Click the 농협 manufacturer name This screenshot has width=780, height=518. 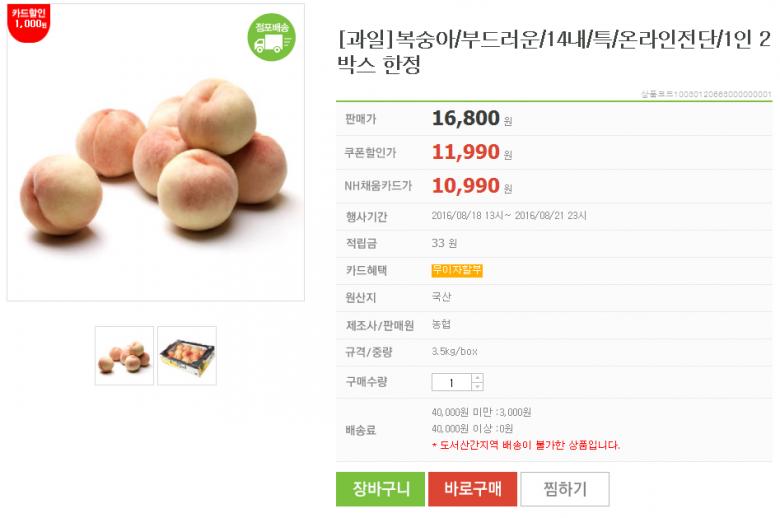tap(441, 324)
